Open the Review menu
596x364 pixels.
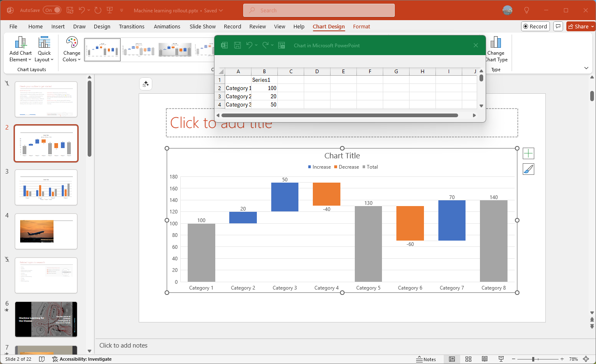[257, 26]
